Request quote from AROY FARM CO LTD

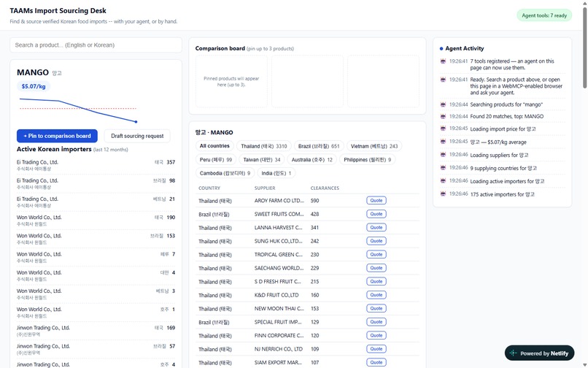tap(376, 201)
